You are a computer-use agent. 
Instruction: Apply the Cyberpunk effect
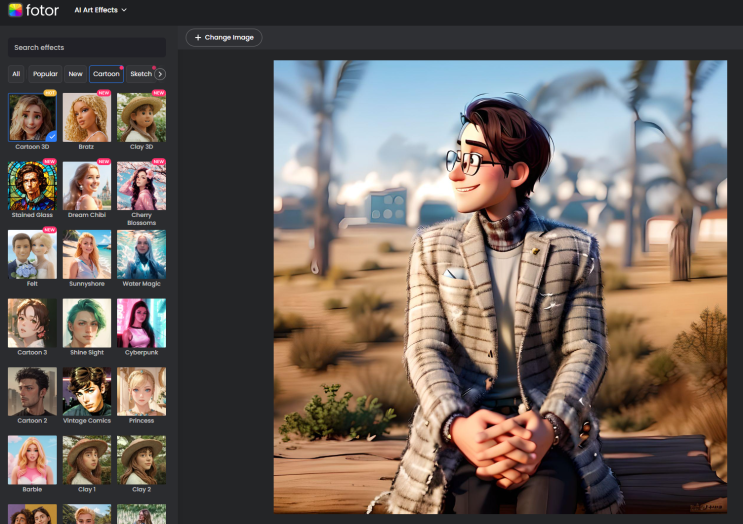pos(141,323)
